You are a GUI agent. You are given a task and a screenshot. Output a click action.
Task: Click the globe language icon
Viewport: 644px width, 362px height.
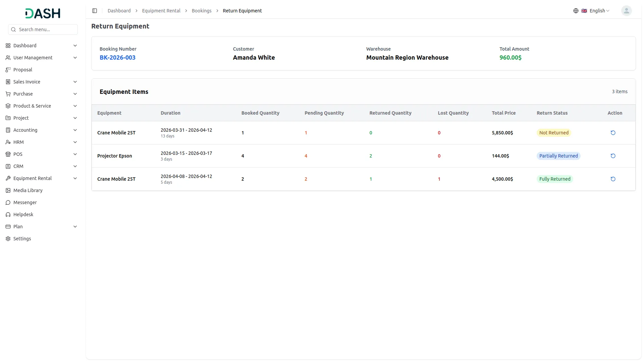coord(576,11)
